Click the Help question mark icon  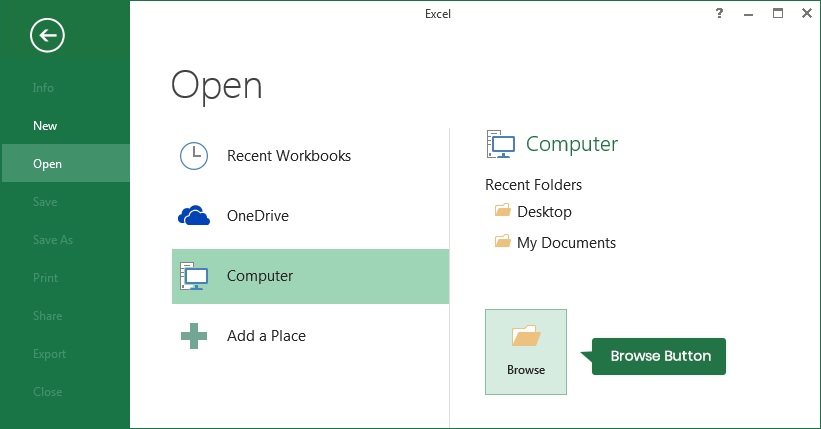(719, 13)
